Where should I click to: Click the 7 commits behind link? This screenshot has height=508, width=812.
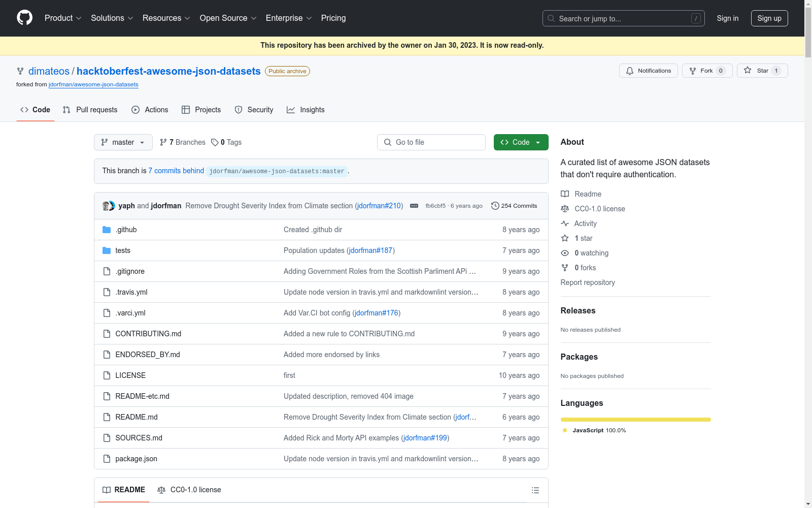(176, 171)
